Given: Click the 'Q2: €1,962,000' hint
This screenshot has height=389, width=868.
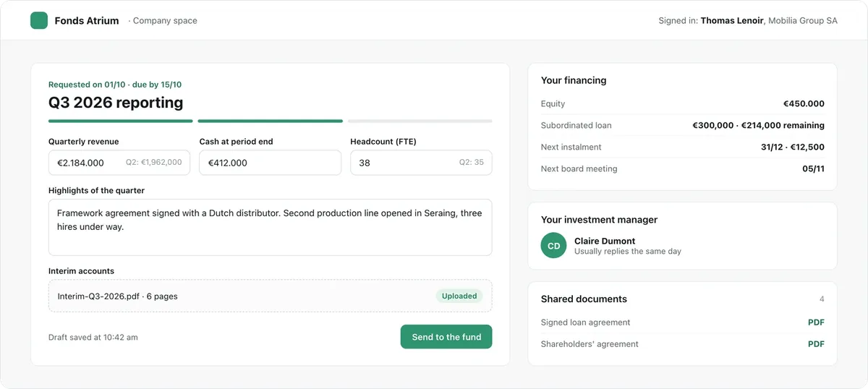Looking at the screenshot, I should click(154, 163).
